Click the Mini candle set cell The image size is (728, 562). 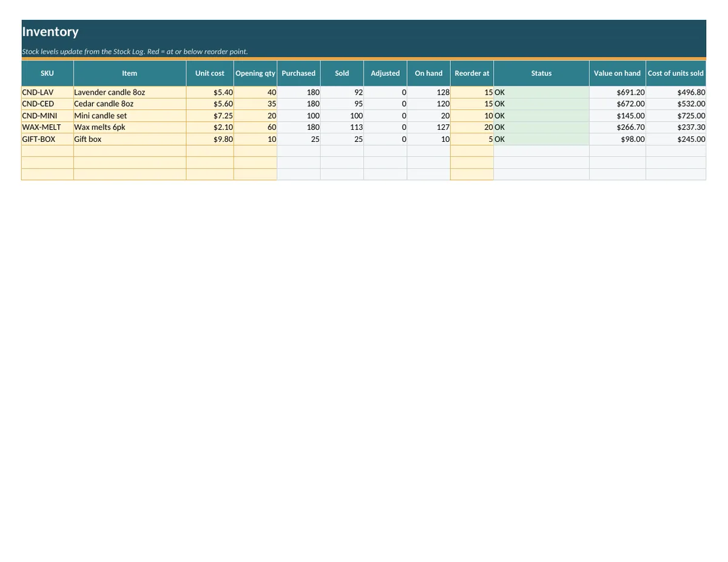coord(130,116)
